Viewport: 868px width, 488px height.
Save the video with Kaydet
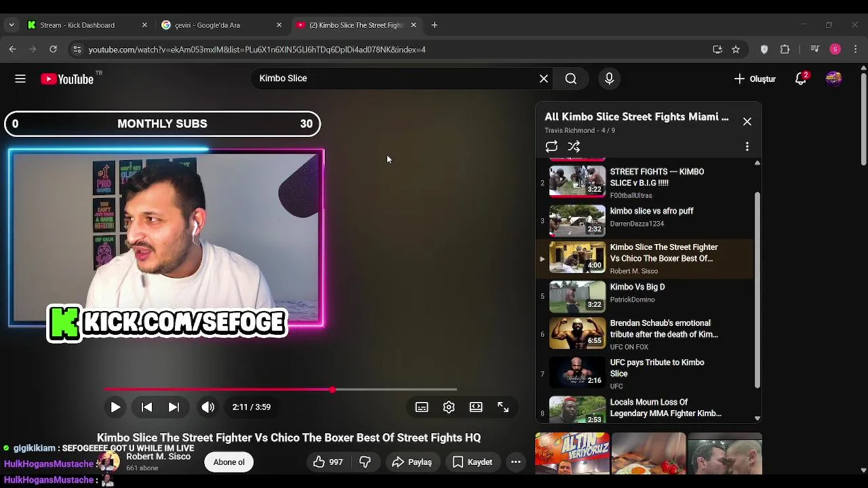(473, 462)
